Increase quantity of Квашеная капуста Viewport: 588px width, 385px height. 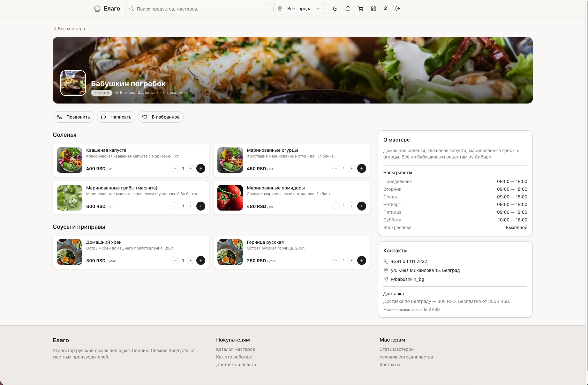pyautogui.click(x=191, y=168)
